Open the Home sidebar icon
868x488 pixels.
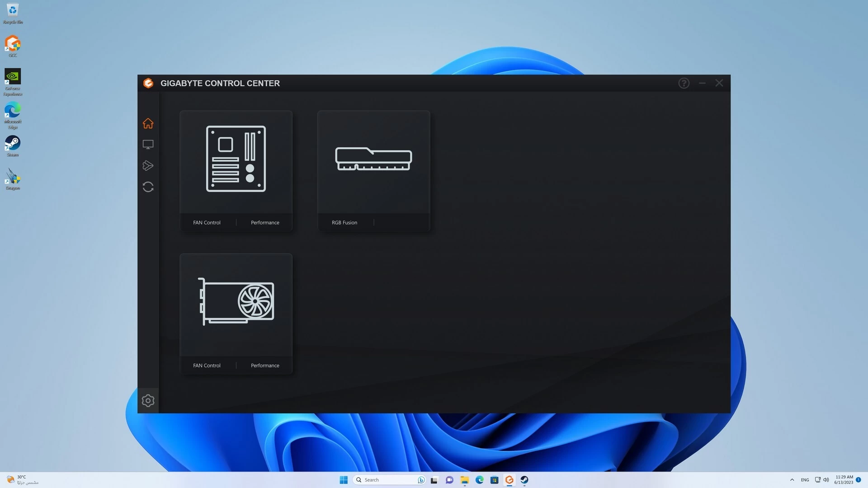pos(148,123)
